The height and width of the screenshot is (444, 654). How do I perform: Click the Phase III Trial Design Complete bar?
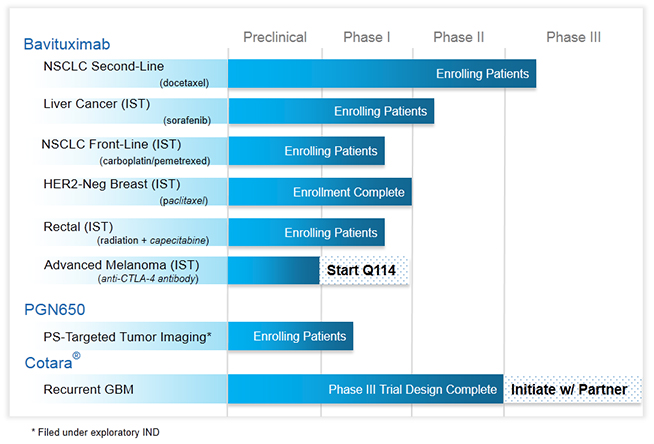366,389
